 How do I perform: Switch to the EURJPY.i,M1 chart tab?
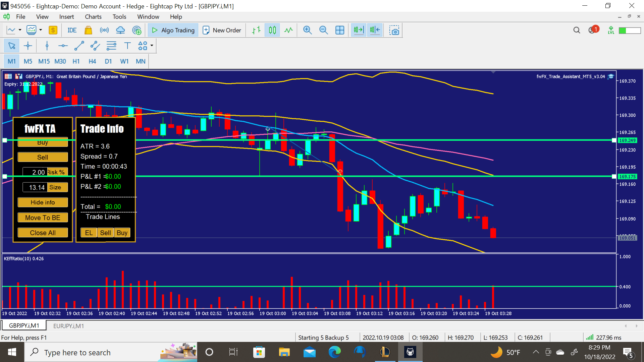click(68, 326)
